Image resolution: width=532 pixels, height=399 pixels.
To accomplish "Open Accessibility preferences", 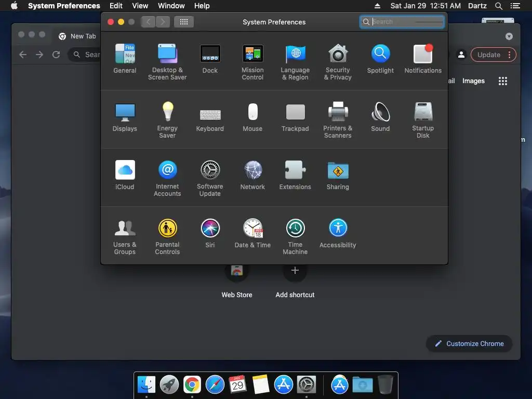I will (338, 233).
